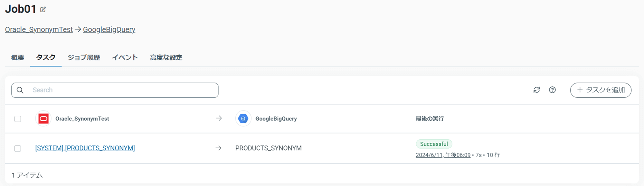Open the 2024/6/11 last run timestamp link

pyautogui.click(x=443, y=155)
